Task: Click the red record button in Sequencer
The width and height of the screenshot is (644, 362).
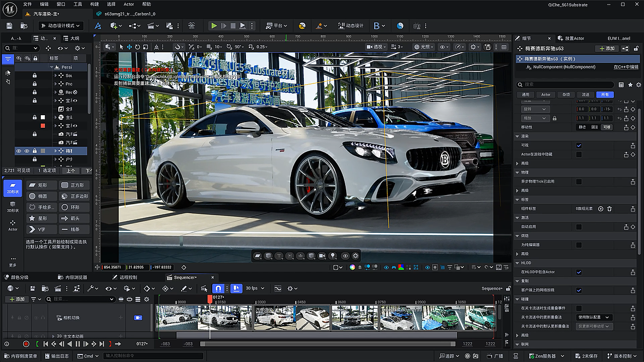Action: click(26, 344)
